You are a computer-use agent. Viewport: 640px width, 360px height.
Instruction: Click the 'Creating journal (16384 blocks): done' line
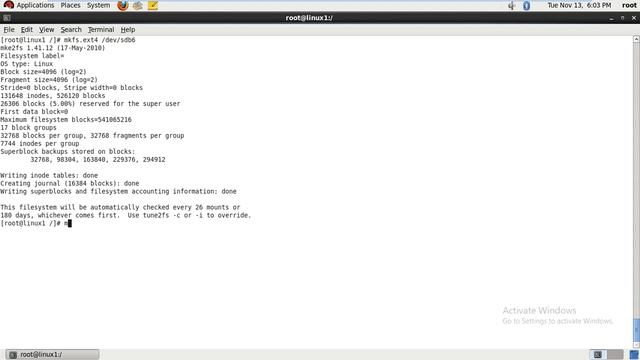click(70, 183)
